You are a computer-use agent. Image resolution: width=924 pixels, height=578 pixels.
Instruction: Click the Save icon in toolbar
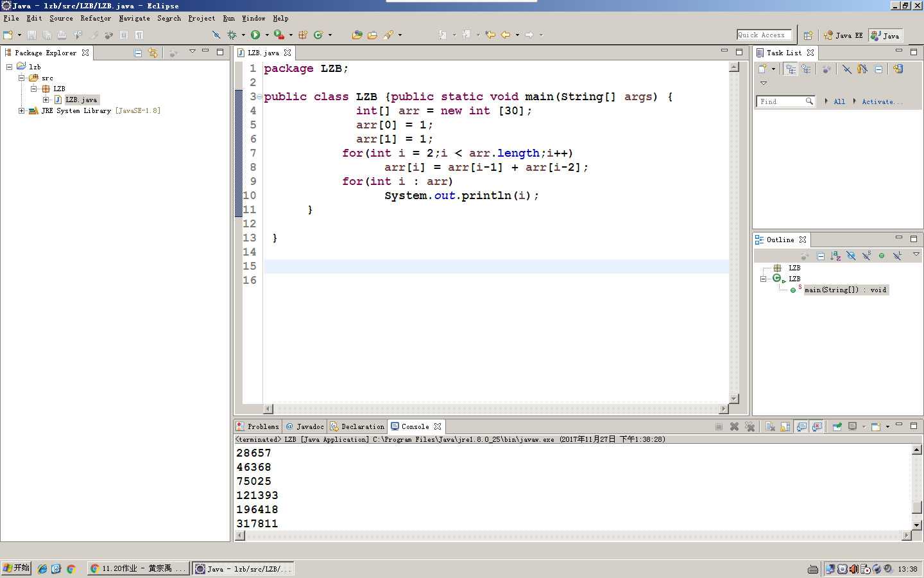click(x=31, y=35)
